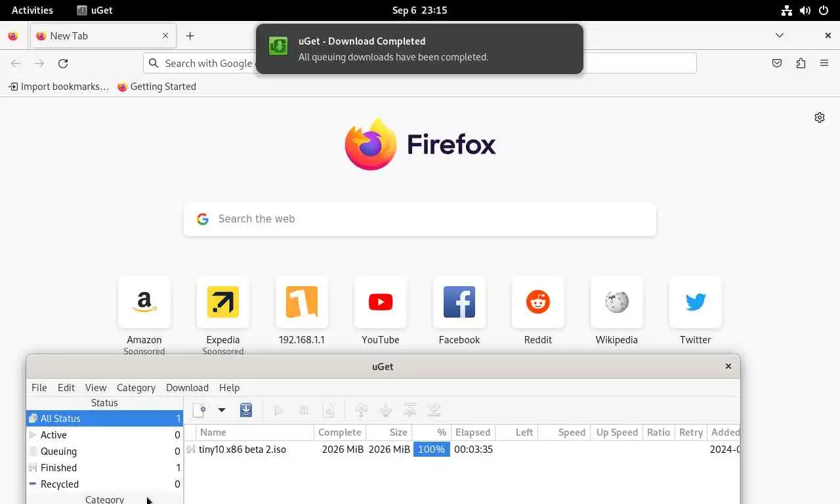
Task: Click the Import bookmarks toolbar item
Action: click(58, 87)
